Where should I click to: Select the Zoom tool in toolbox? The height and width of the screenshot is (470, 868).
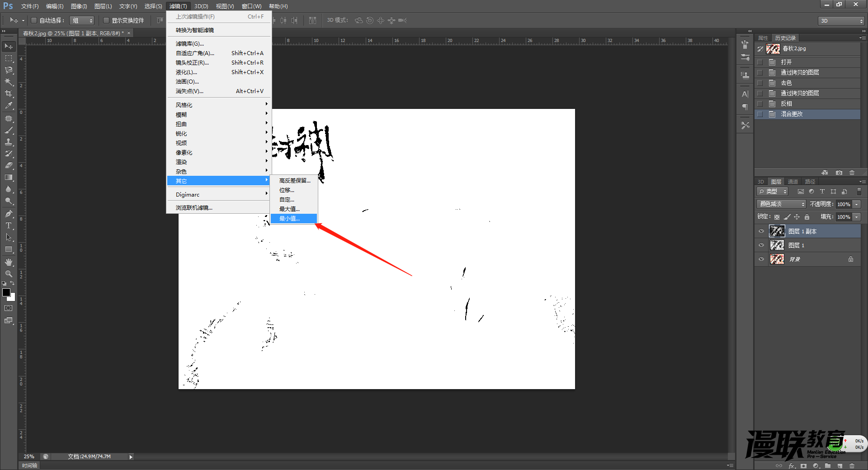coord(9,274)
